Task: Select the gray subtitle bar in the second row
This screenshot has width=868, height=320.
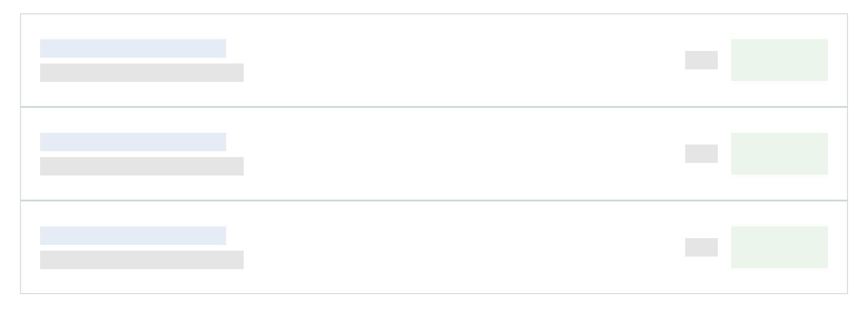Action: click(x=142, y=166)
